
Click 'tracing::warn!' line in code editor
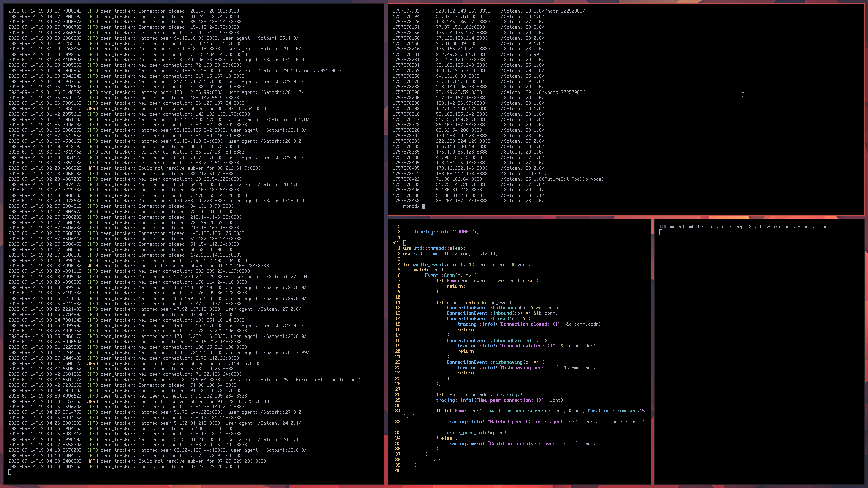click(522, 443)
